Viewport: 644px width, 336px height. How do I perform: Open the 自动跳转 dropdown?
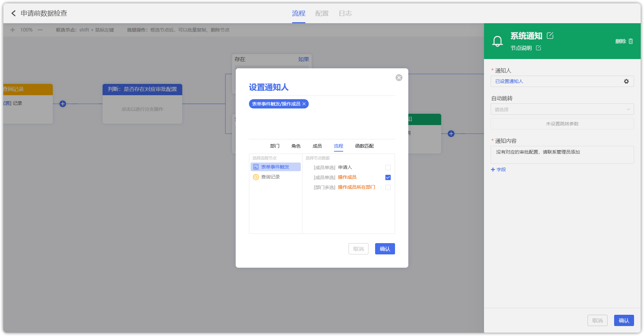coord(562,109)
